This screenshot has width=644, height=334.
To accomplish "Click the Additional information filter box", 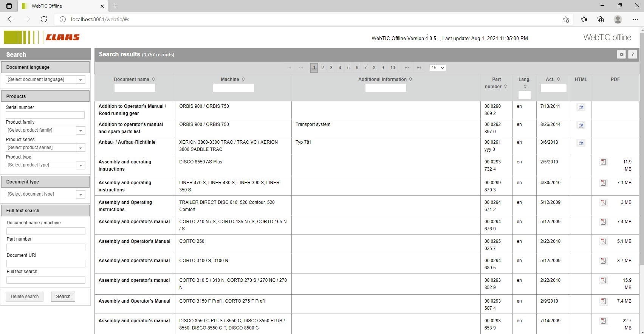I will [385, 88].
